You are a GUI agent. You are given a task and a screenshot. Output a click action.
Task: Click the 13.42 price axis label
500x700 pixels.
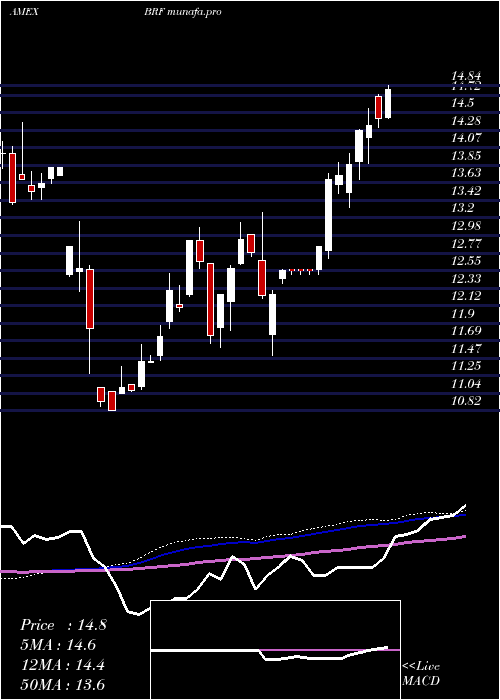tap(467, 191)
